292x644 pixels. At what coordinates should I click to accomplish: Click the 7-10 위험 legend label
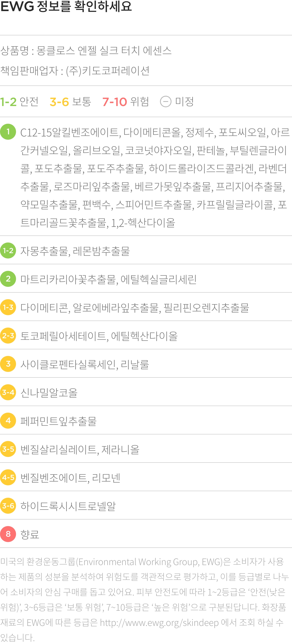pyautogui.click(x=126, y=102)
